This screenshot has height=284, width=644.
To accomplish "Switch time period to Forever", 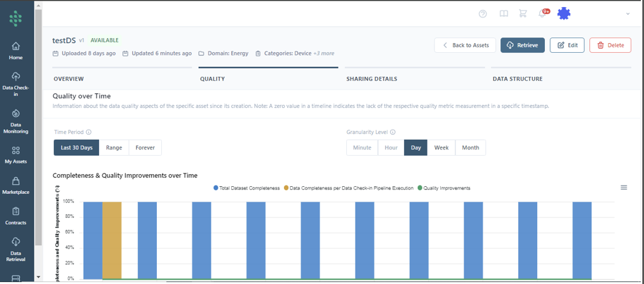I will coord(145,147).
